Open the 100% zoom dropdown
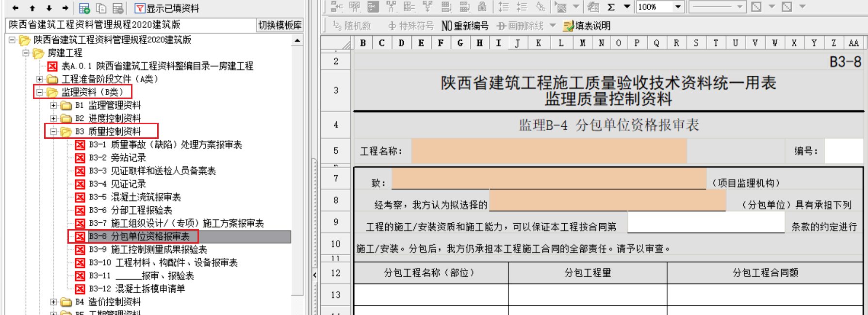 678,7
